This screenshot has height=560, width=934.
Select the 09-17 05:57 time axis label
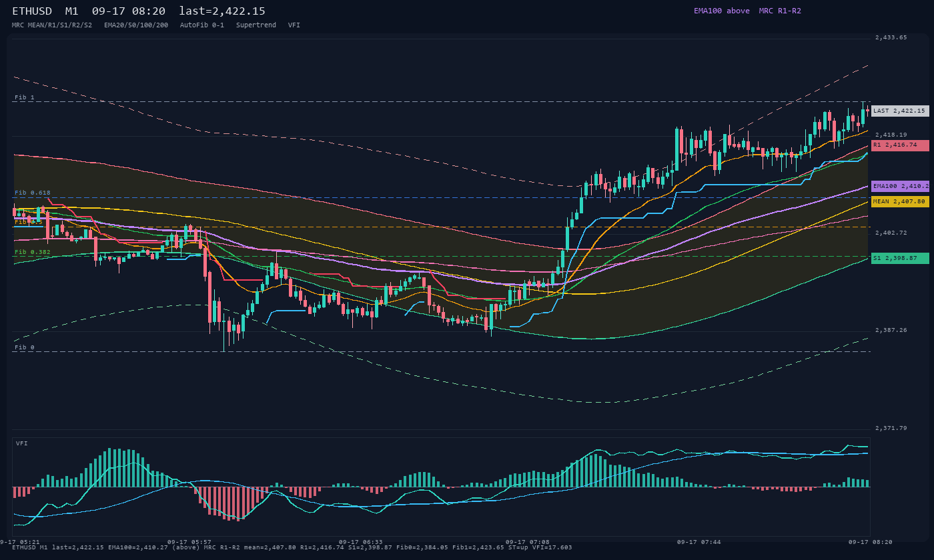tap(189, 542)
